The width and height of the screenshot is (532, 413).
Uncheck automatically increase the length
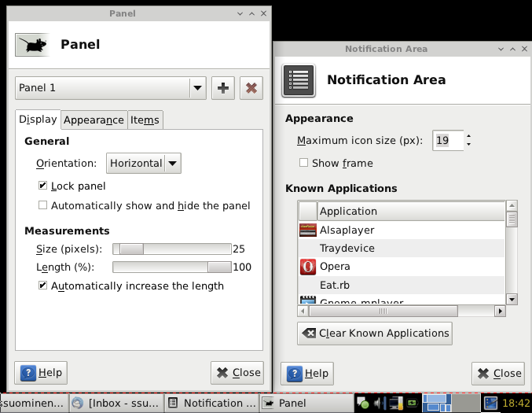43,286
